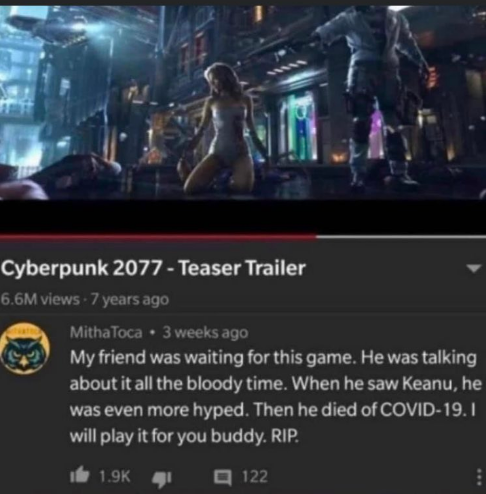Expand the video description arrow
Viewport: 486px width, 494px height.
pos(474,268)
